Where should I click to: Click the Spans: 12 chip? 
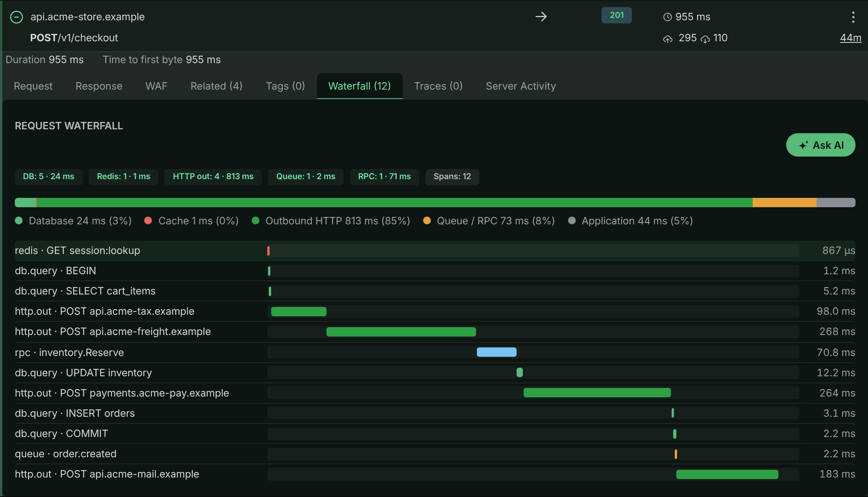[452, 177]
